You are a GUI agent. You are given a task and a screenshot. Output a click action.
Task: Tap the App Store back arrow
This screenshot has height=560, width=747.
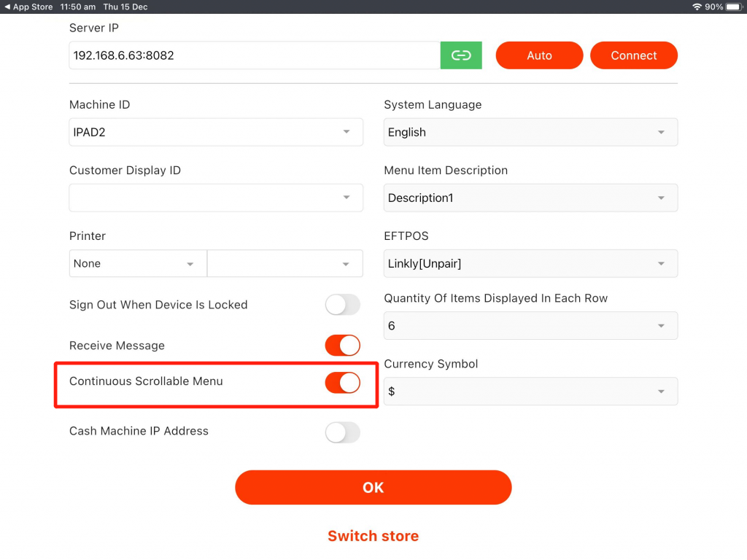pyautogui.click(x=7, y=7)
